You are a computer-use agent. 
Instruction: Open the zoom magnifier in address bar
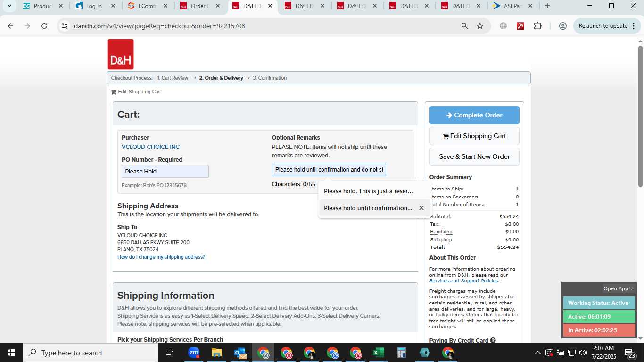point(465,26)
